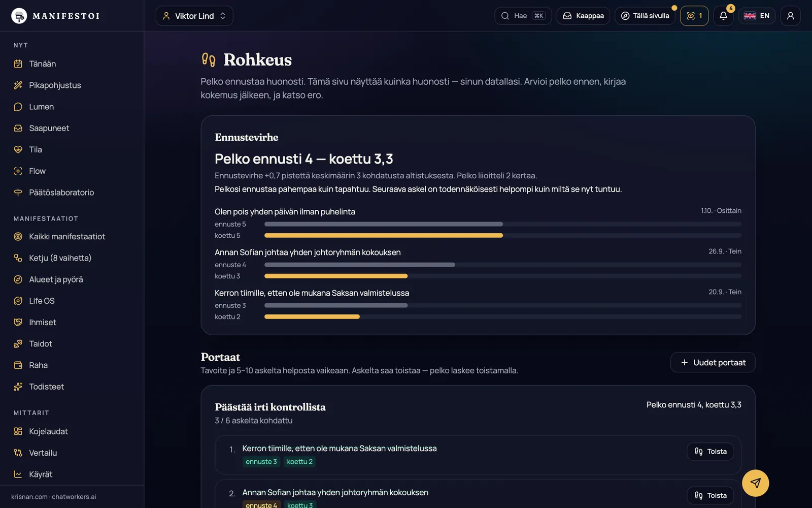Click the 'Päästää irti kontrollista' heading
Image resolution: width=812 pixels, height=508 pixels.
[270, 407]
